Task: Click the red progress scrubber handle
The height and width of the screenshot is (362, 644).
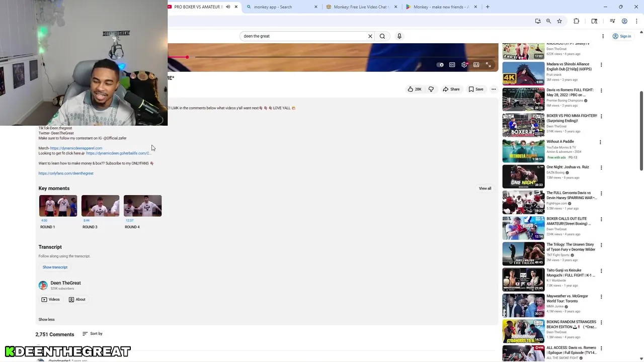Action: (x=187, y=57)
